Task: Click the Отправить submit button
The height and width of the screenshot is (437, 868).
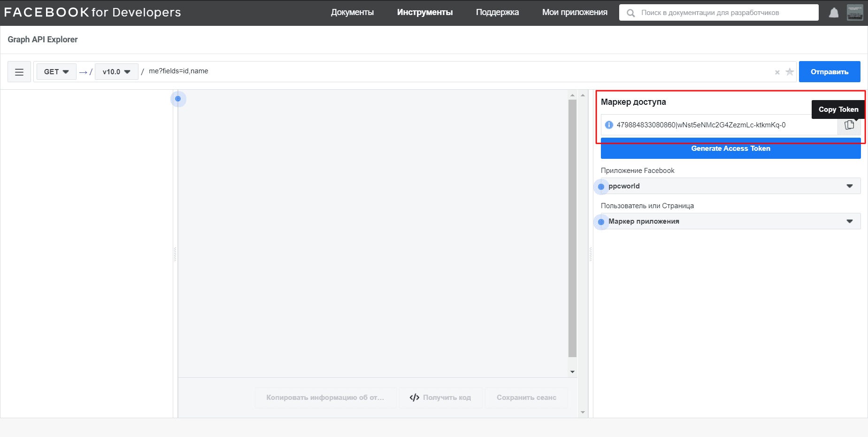Action: 830,72
